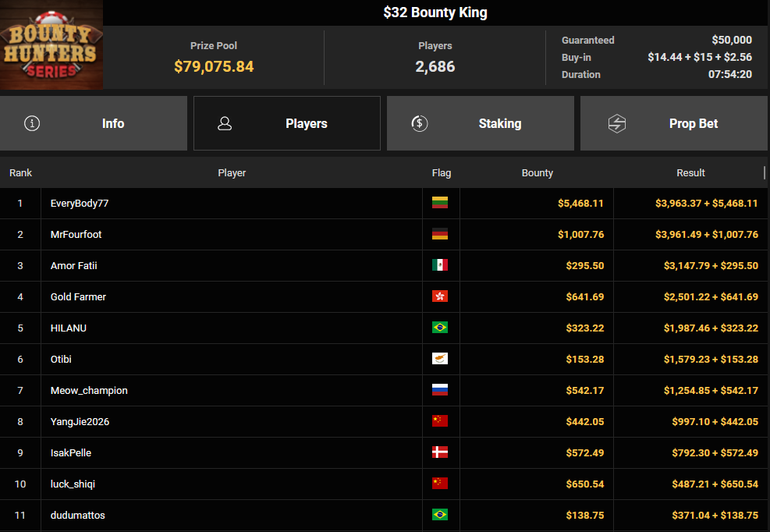Select player name YangJie2026

point(80,421)
